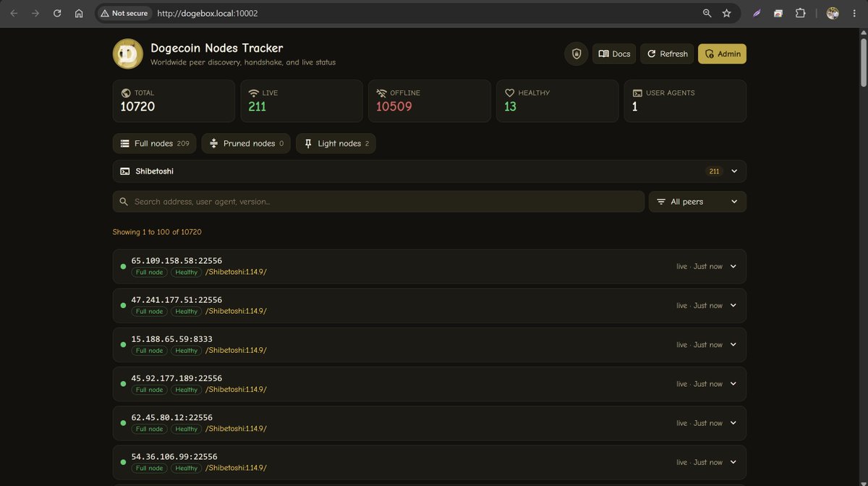Click the Live wifi icon
This screenshot has width=868, height=486.
coord(253,93)
